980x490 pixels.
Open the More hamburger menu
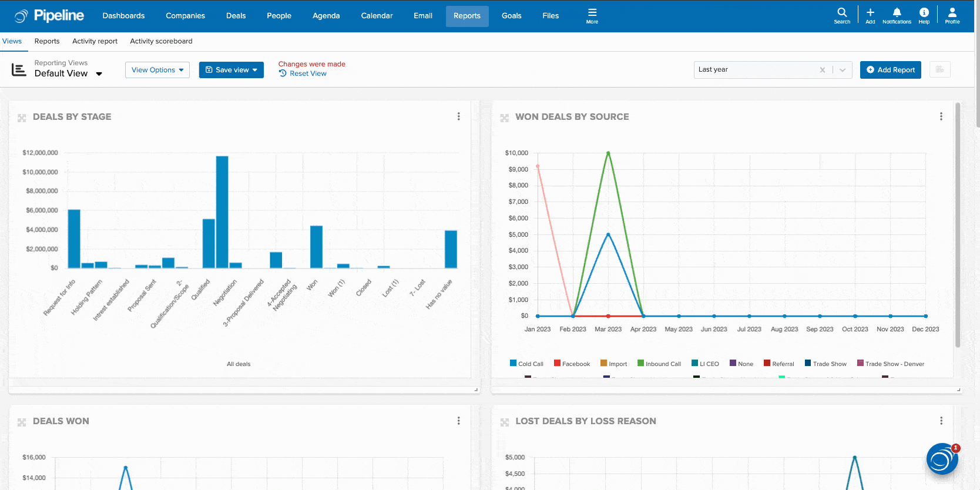pyautogui.click(x=592, y=15)
